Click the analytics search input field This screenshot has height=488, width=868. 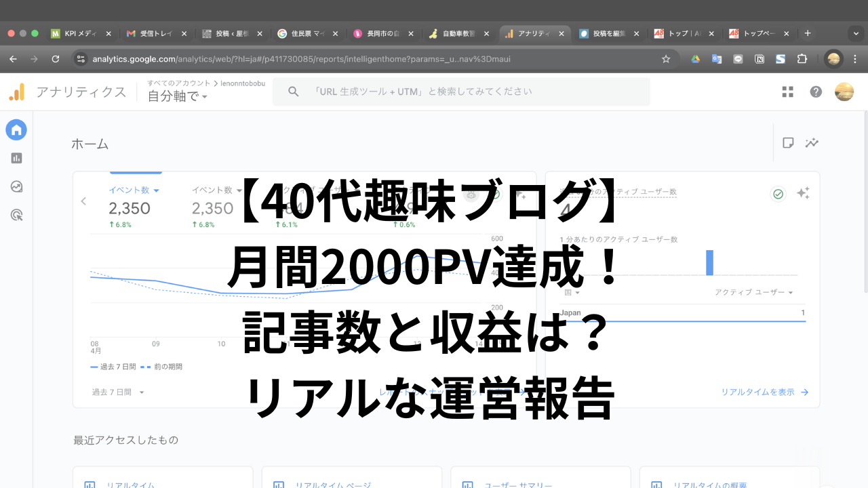pyautogui.click(x=461, y=91)
